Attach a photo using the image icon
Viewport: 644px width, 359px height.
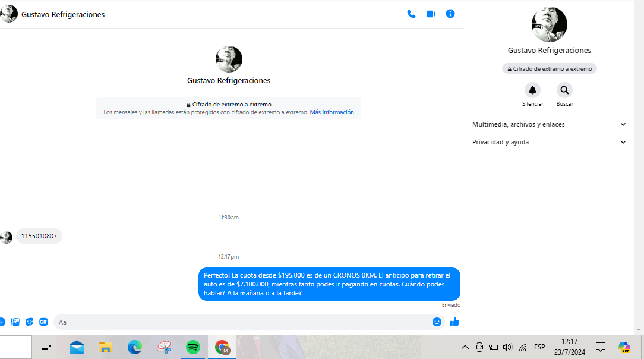[x=15, y=322]
